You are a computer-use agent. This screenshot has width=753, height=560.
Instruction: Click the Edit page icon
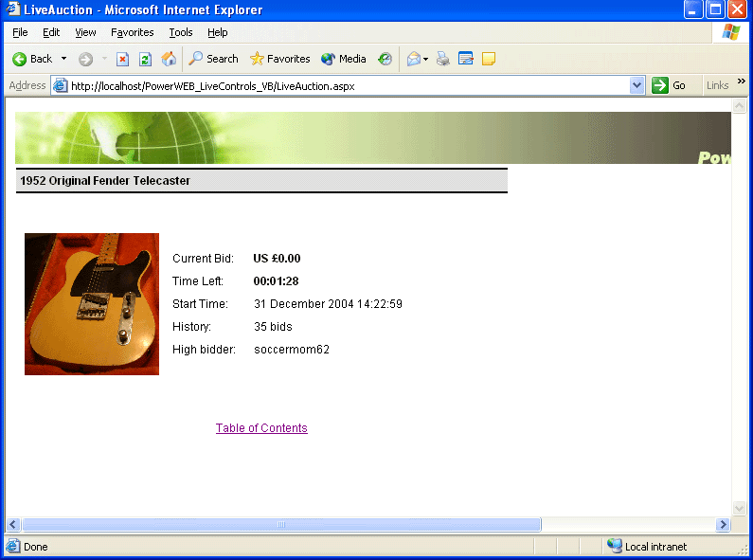465,59
